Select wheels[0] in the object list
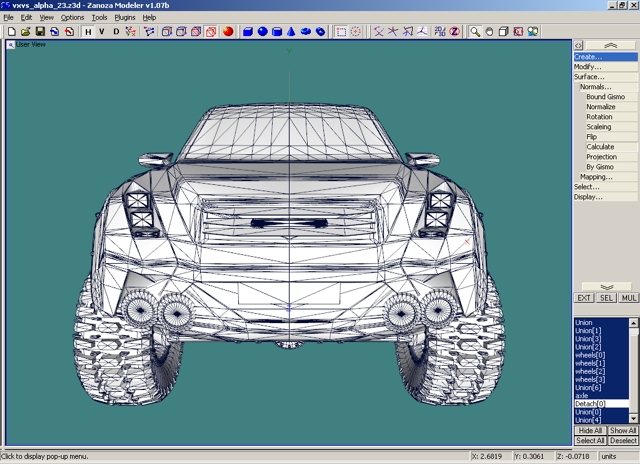640x464 pixels. (588, 354)
